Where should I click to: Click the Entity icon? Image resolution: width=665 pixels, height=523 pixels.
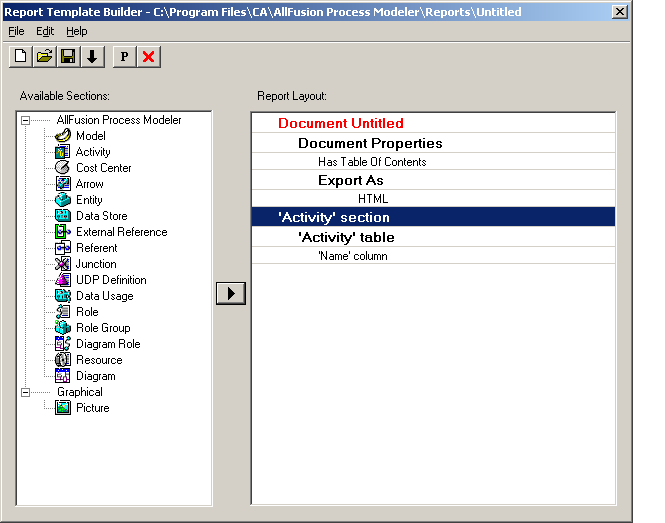[x=63, y=200]
